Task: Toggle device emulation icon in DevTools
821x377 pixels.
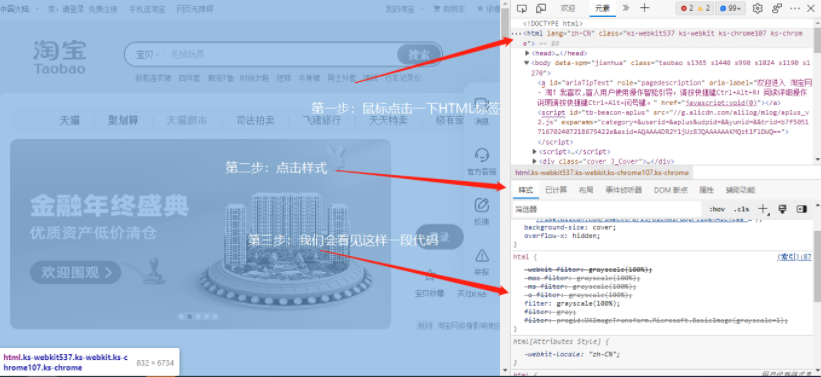Action: point(541,8)
